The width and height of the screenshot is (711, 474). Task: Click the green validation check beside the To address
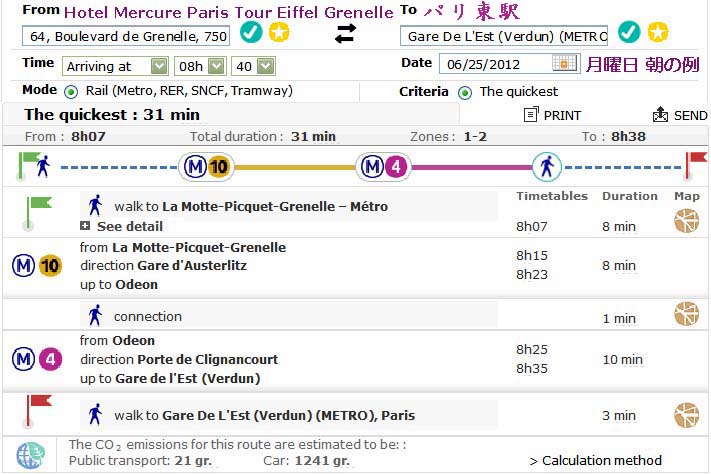point(629,32)
